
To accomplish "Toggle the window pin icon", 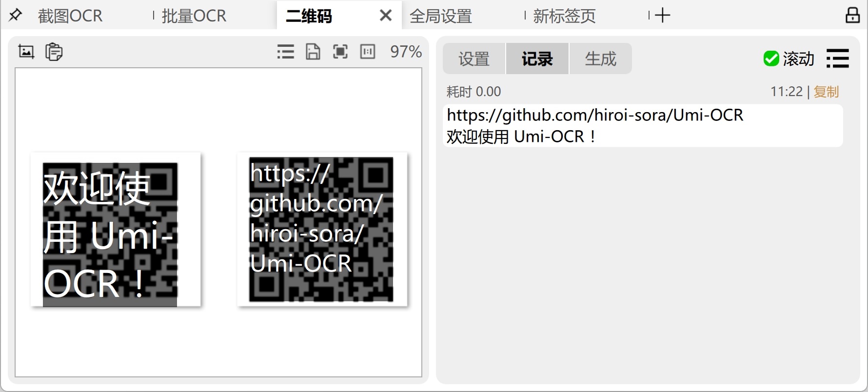I will pos(16,15).
